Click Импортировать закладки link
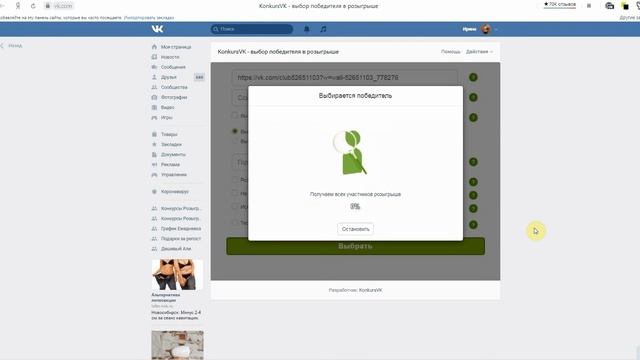Viewport: 640px width, 360px height. click(x=149, y=18)
